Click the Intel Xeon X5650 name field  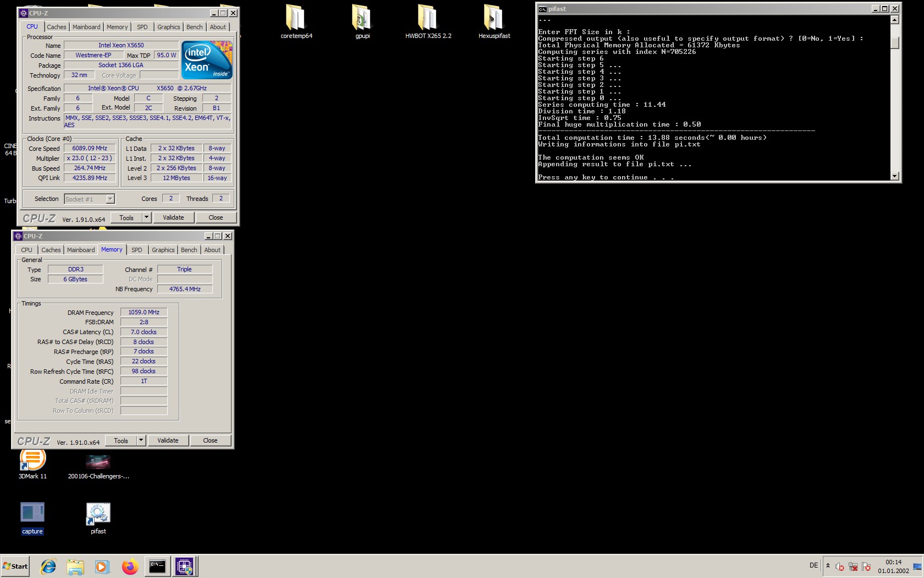point(121,45)
